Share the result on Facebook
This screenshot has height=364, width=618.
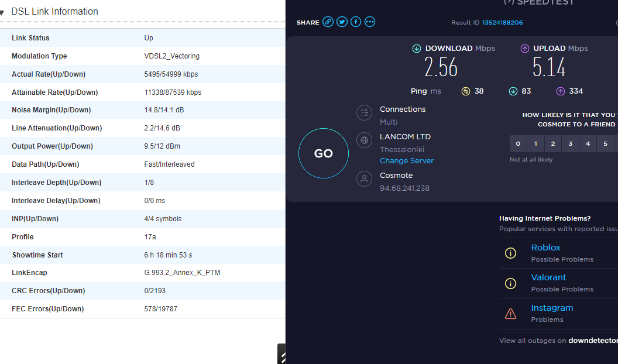pos(355,22)
